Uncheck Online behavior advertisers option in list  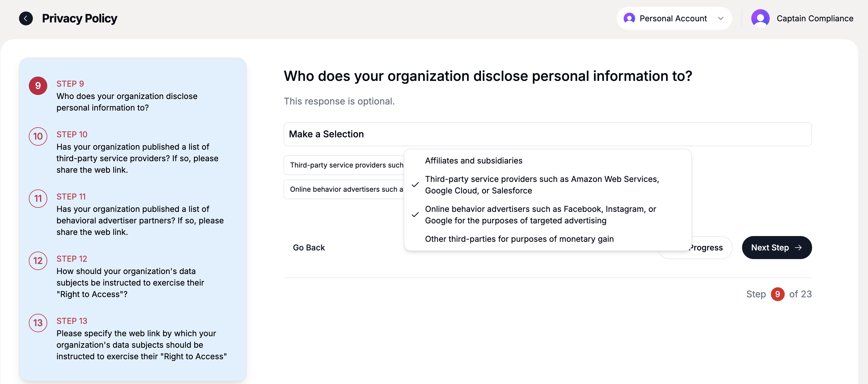[x=540, y=215]
